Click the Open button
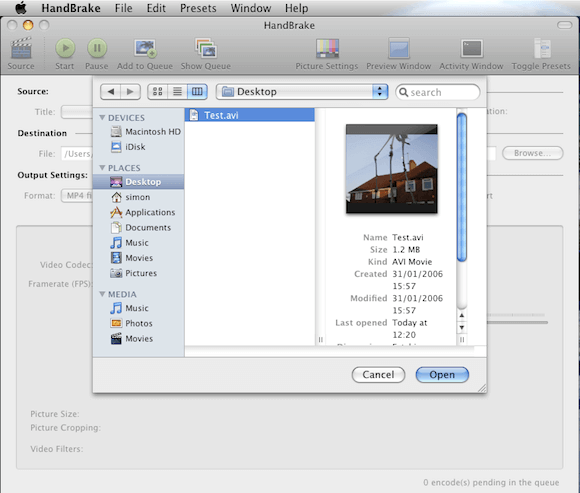 pyautogui.click(x=442, y=375)
